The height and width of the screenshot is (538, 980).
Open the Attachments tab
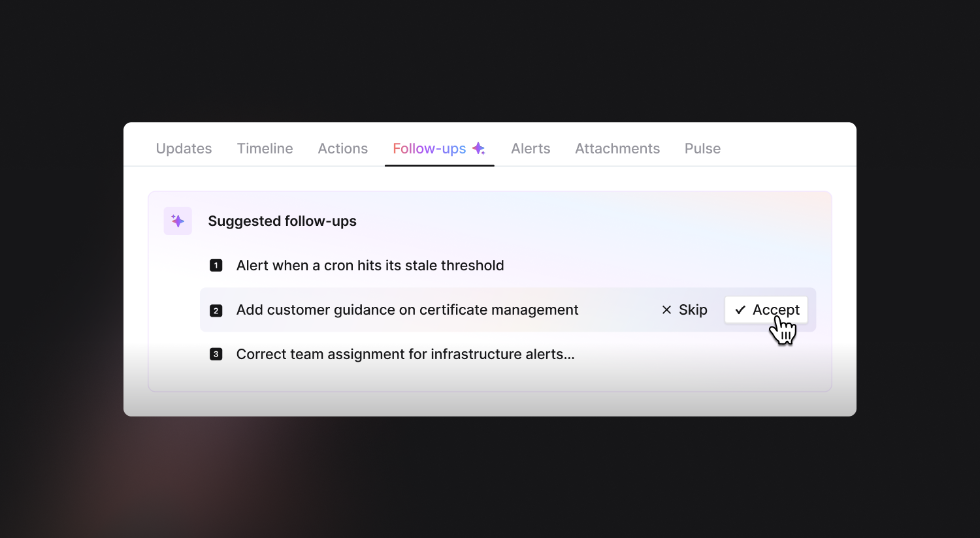tap(617, 149)
